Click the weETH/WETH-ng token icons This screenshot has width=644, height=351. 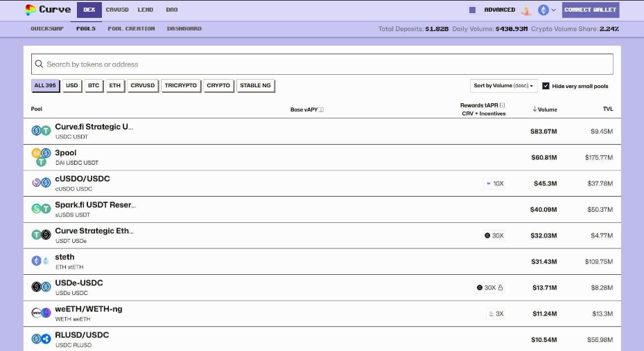[41, 313]
